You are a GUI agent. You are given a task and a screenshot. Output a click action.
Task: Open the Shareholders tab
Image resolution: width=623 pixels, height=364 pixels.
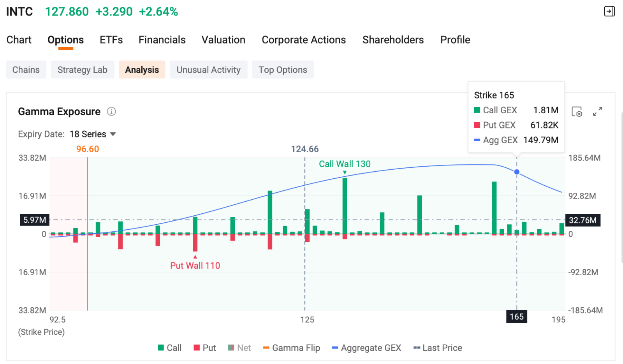393,40
